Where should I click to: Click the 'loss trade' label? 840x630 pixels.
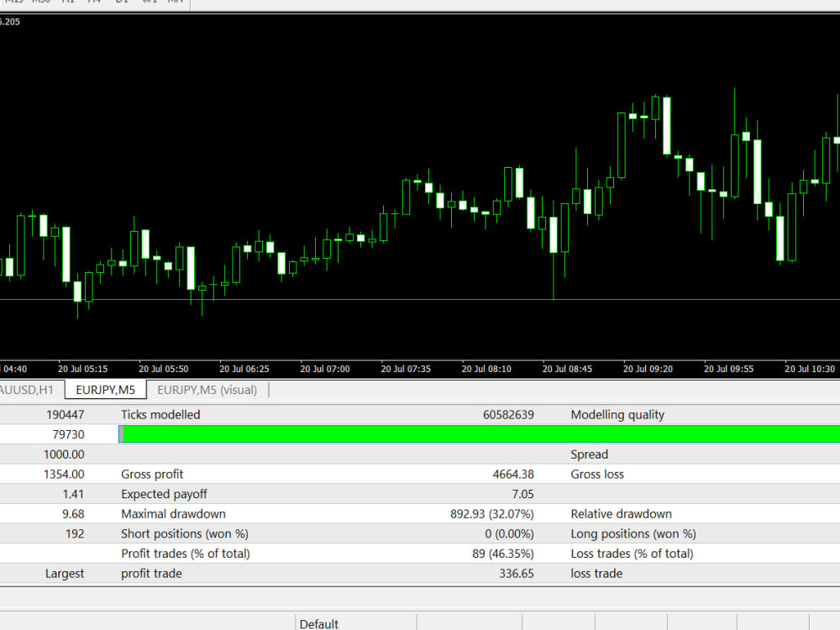tap(596, 573)
